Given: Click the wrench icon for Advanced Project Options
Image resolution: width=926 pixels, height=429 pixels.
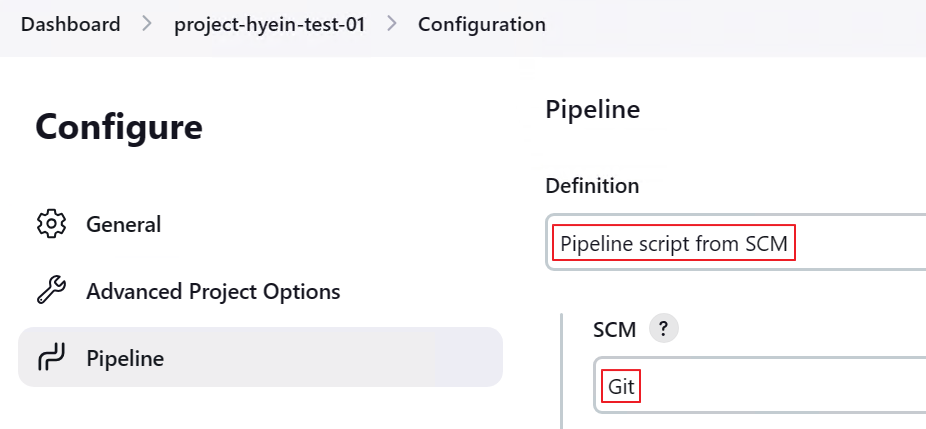Looking at the screenshot, I should [x=50, y=291].
